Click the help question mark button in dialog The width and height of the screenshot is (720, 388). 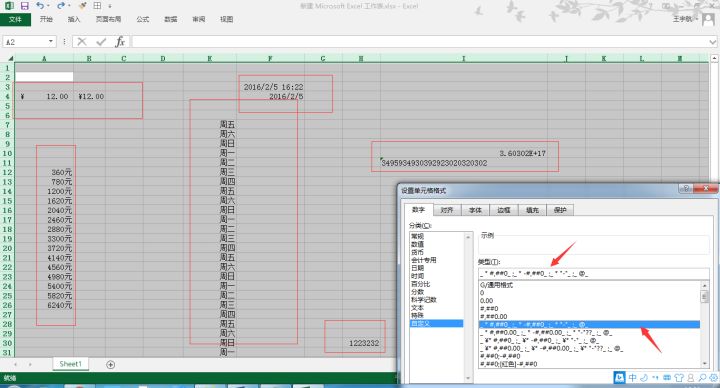[685, 189]
